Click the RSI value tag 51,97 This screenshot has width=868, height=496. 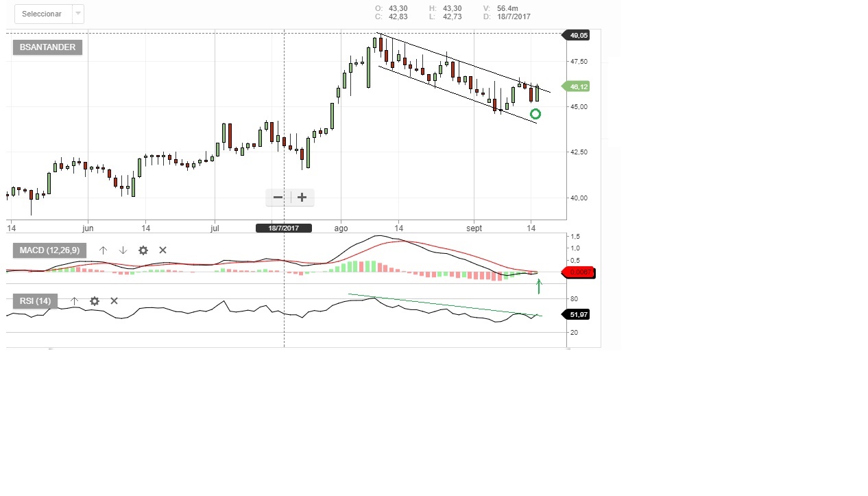click(577, 314)
